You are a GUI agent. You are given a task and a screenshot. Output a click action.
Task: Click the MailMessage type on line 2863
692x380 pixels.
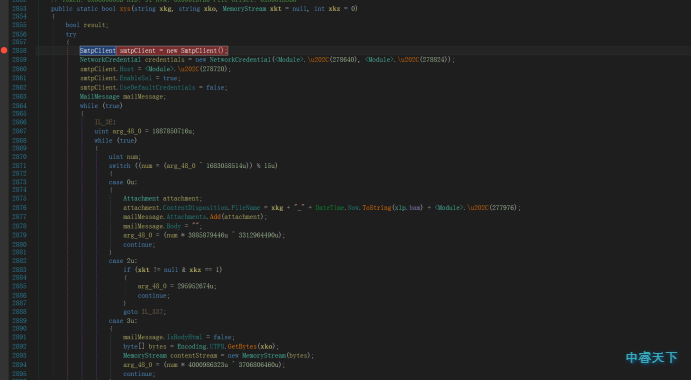[x=100, y=97]
